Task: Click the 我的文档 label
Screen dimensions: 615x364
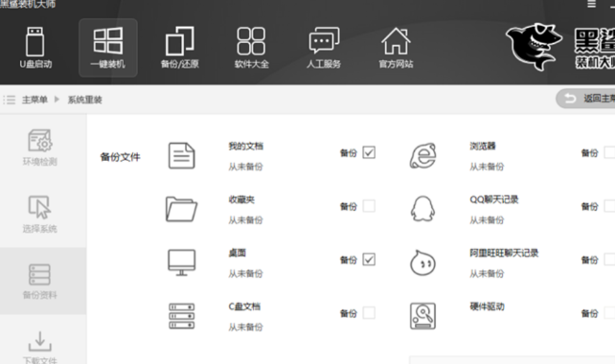Action: [246, 147]
